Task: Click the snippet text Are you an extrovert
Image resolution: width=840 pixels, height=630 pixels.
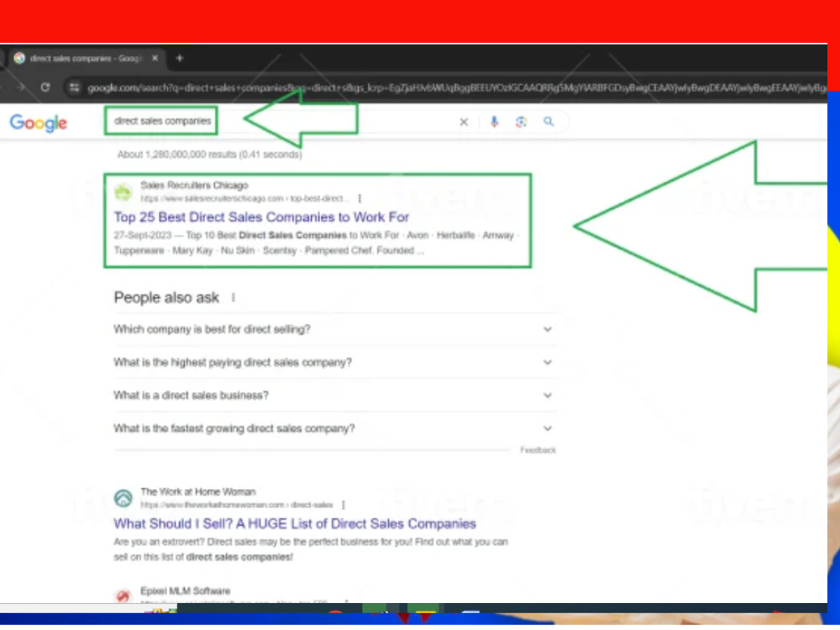Action: (311, 549)
